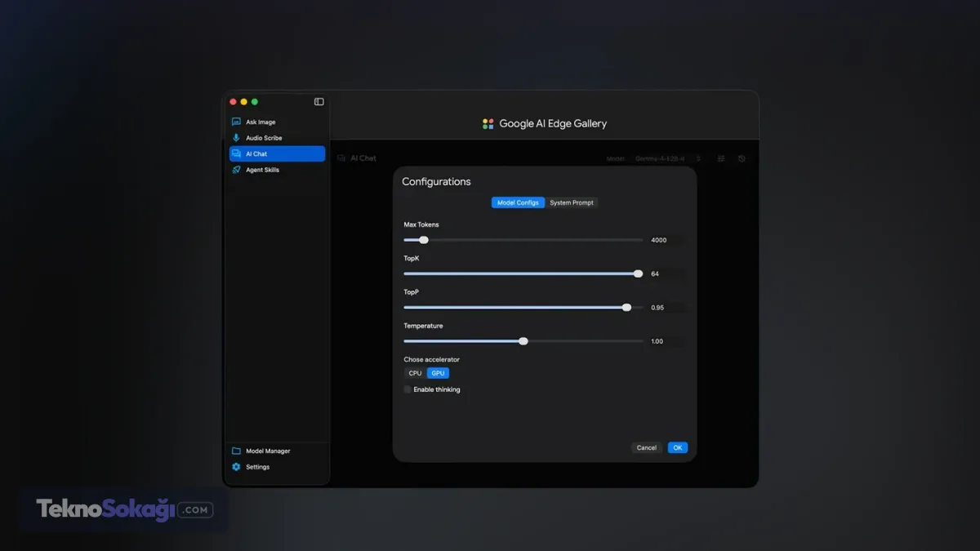Click the Max Tokens value field showing 4000

click(667, 240)
